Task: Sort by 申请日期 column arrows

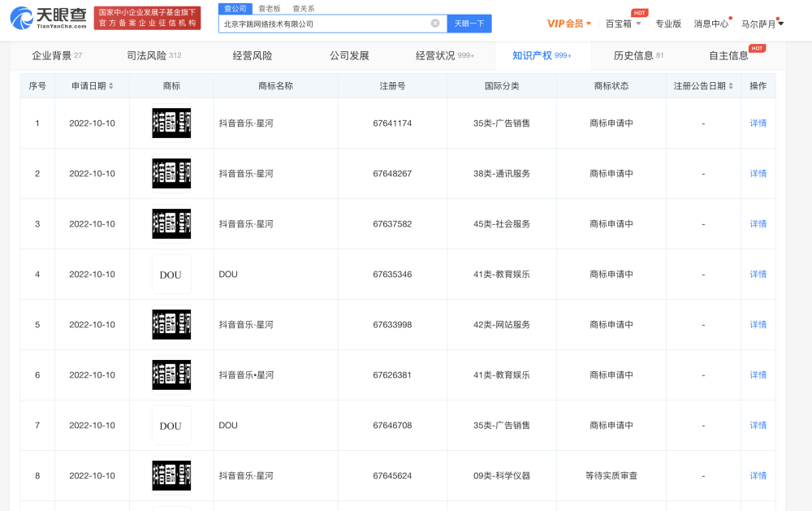Action: point(111,86)
